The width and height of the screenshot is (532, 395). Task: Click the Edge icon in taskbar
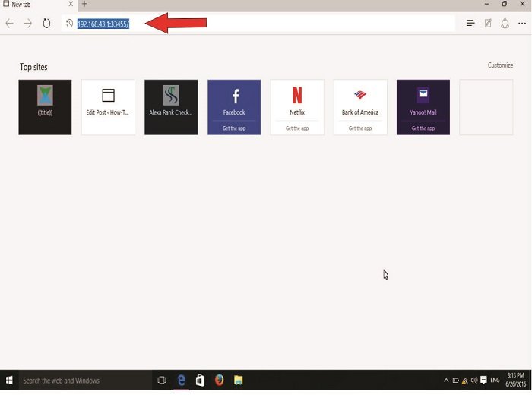[182, 380]
